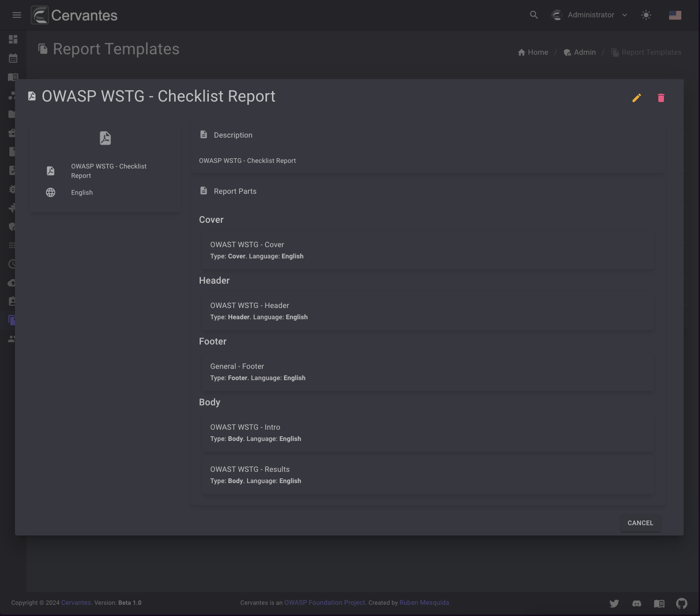Viewport: 700px width, 616px height.
Task: Click the Header section heading
Action: click(214, 281)
